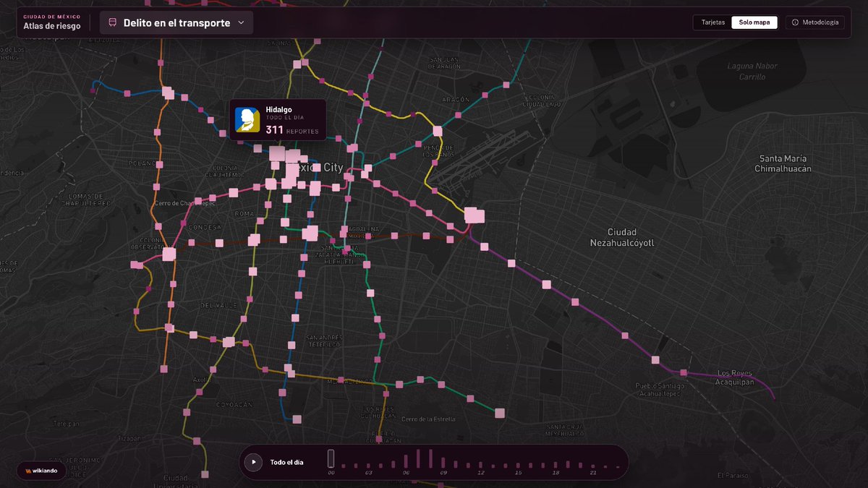This screenshot has height=488, width=868.
Task: Click the Todo el día timeline label
Action: 286,462
